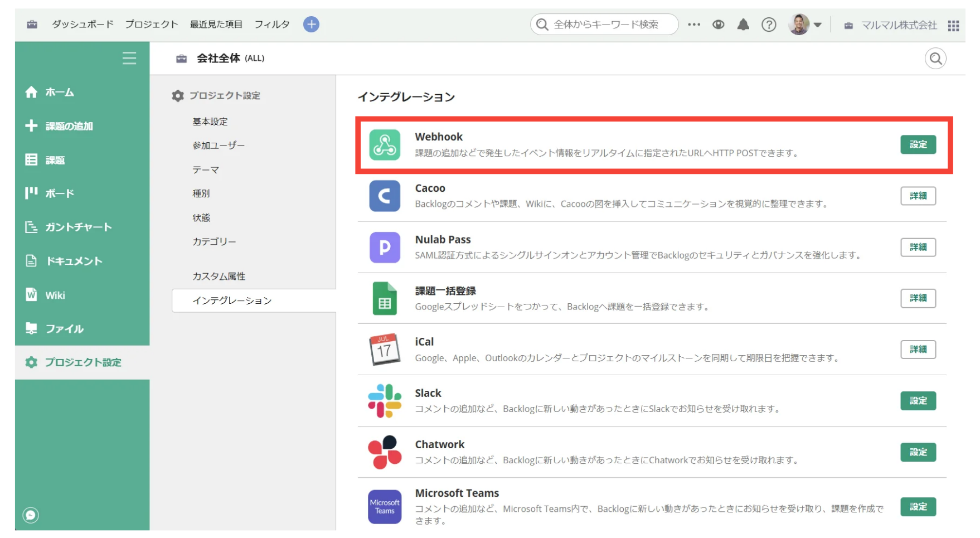Screen dimensions: 980x538
Task: Open the notifications bell
Action: 743,25
